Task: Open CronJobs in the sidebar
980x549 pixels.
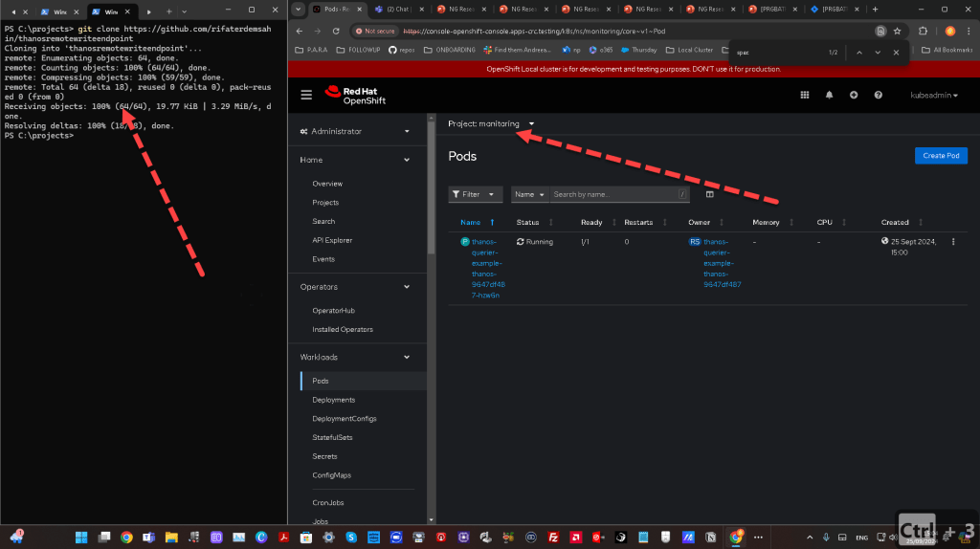Action: [x=328, y=503]
